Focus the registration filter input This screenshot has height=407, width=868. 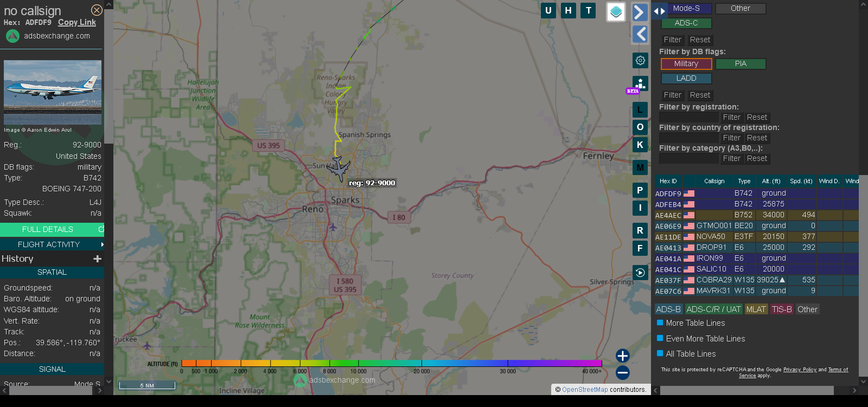point(689,117)
